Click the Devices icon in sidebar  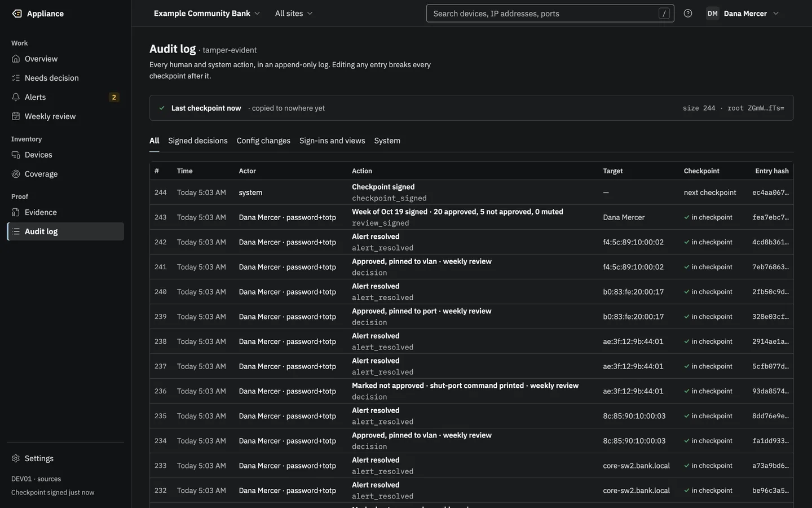(16, 155)
